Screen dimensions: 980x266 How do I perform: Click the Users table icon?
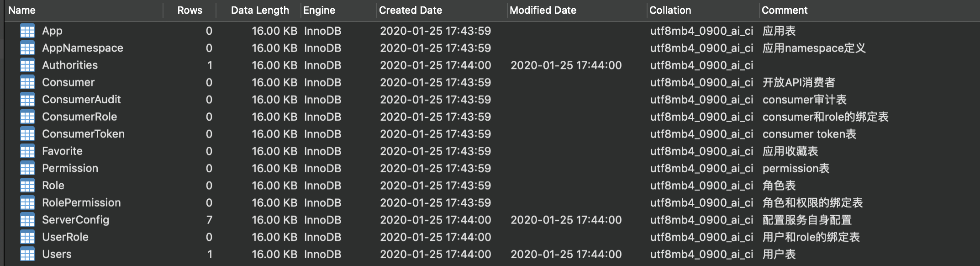click(27, 254)
